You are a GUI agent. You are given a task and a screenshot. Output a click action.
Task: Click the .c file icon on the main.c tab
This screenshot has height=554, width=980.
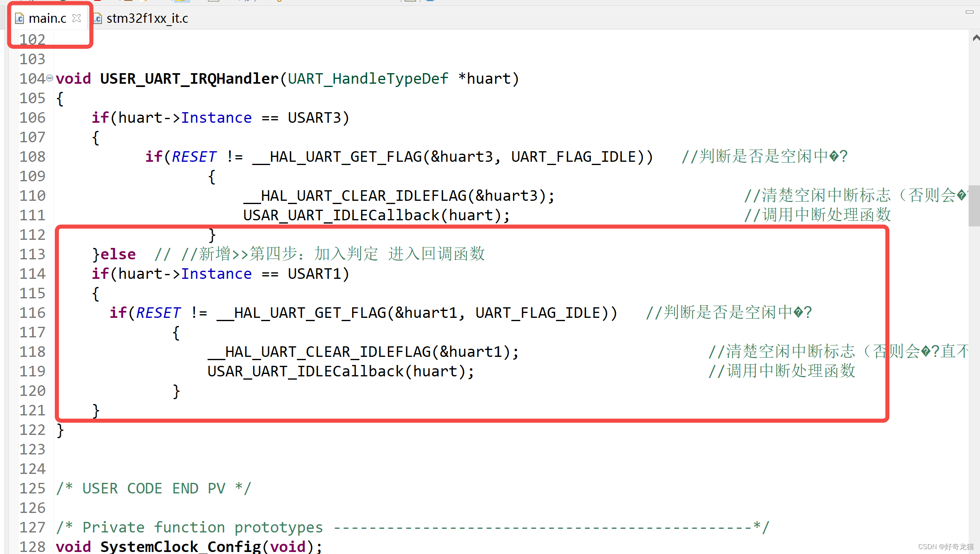point(19,18)
